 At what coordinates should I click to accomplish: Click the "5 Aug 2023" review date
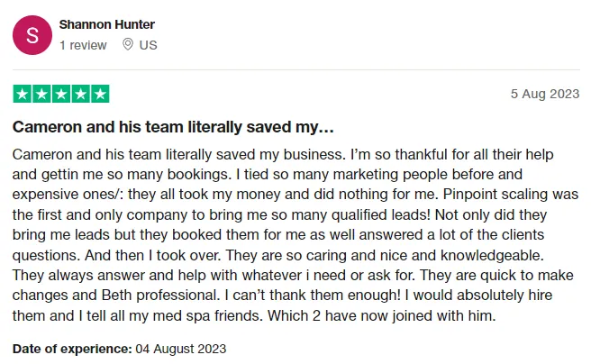click(545, 94)
